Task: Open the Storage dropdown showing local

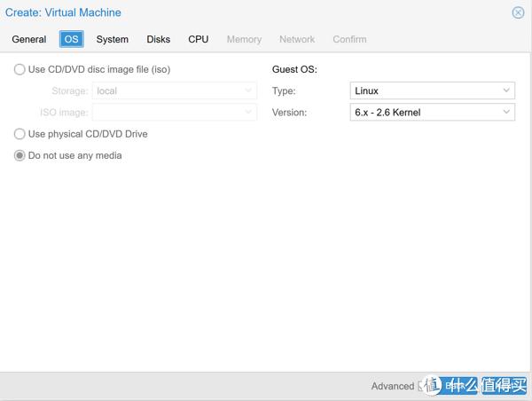Action: pyautogui.click(x=175, y=90)
